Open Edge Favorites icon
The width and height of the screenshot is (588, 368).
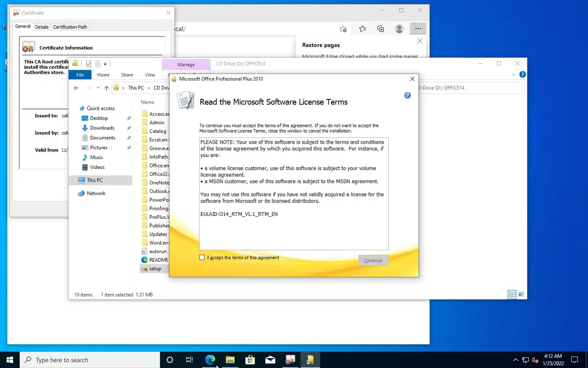pos(363,29)
